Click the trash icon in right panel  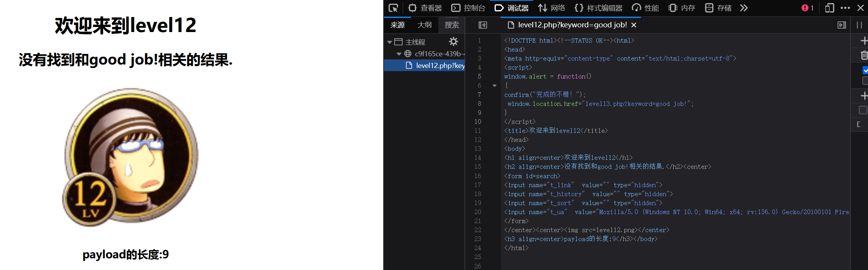864,55
